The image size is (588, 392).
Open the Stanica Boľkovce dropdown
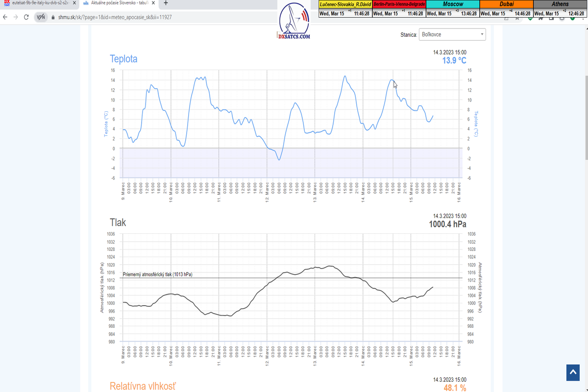point(453,35)
